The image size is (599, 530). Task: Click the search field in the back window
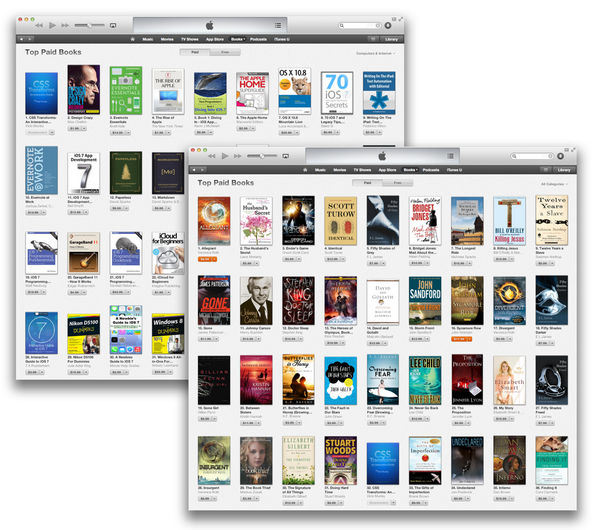tap(360, 25)
